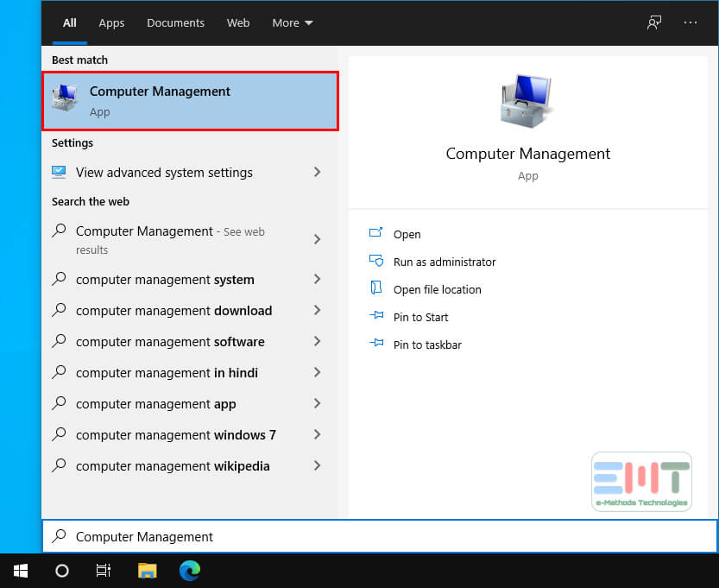Open Task View from the taskbar
Screen dimensions: 719x588
pos(104,571)
